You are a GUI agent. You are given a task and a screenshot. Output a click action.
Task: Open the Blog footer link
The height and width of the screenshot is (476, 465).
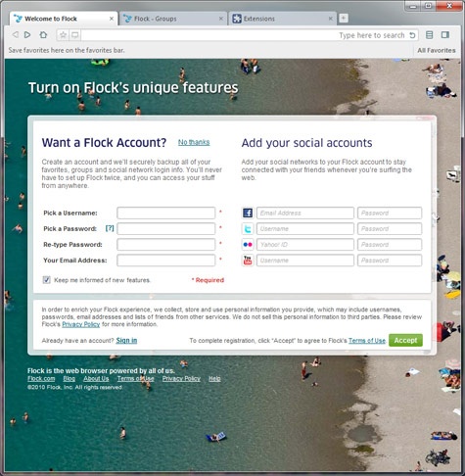69,379
